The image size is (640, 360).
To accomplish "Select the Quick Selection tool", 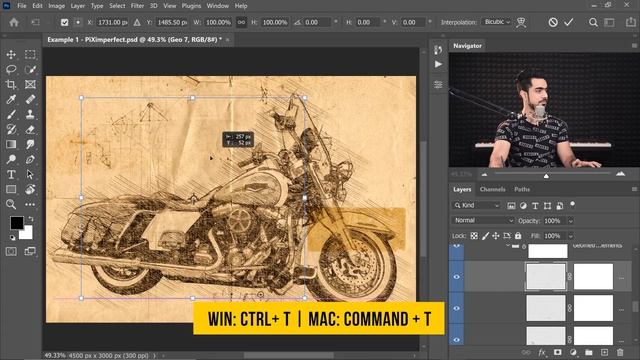I will coord(30,69).
